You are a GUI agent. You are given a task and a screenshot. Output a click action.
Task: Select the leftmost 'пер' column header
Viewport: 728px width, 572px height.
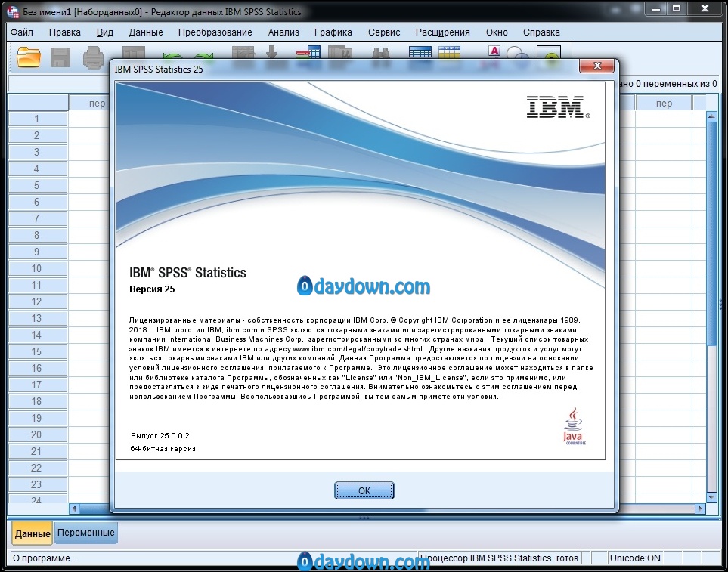[x=89, y=103]
